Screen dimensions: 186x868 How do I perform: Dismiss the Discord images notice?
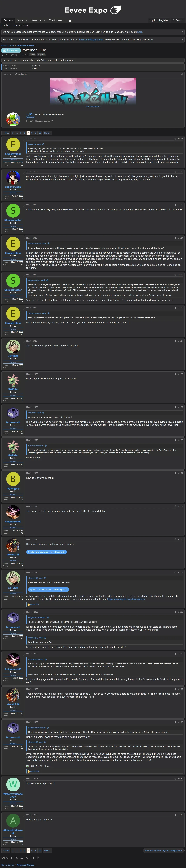pyautogui.click(x=182, y=32)
